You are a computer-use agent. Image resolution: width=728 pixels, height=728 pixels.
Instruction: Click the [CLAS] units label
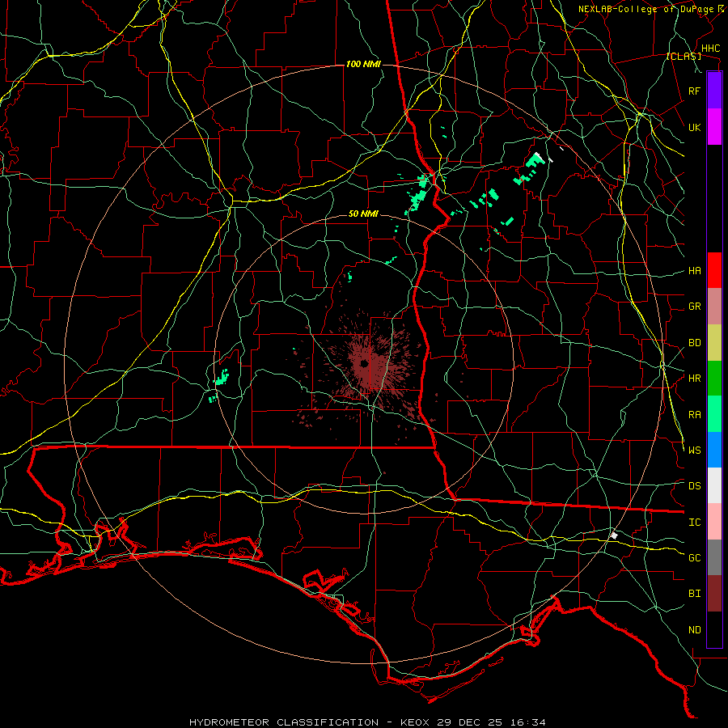pos(684,56)
